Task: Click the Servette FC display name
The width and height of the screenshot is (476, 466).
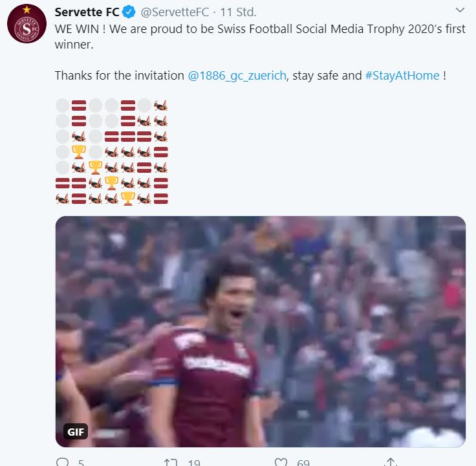Action: [86, 12]
